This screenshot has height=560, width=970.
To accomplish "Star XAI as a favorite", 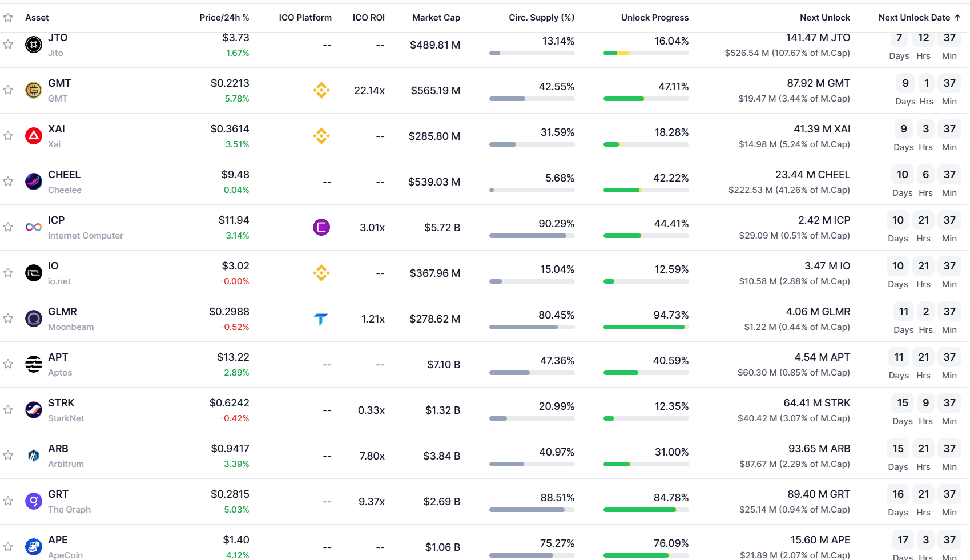I will click(8, 135).
